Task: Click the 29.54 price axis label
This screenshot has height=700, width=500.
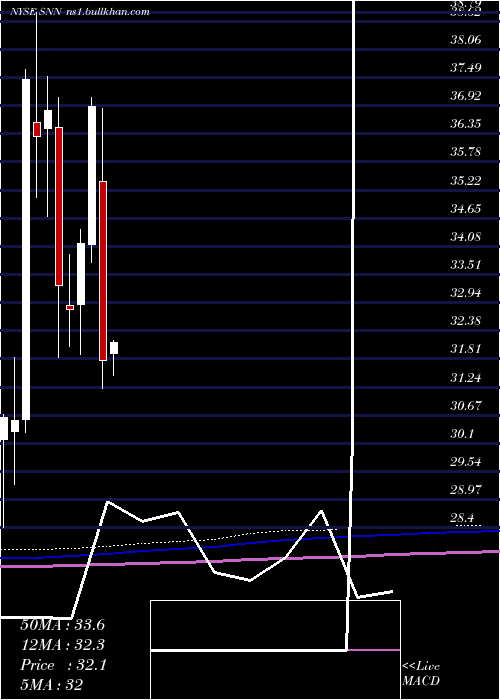Action: [466, 462]
